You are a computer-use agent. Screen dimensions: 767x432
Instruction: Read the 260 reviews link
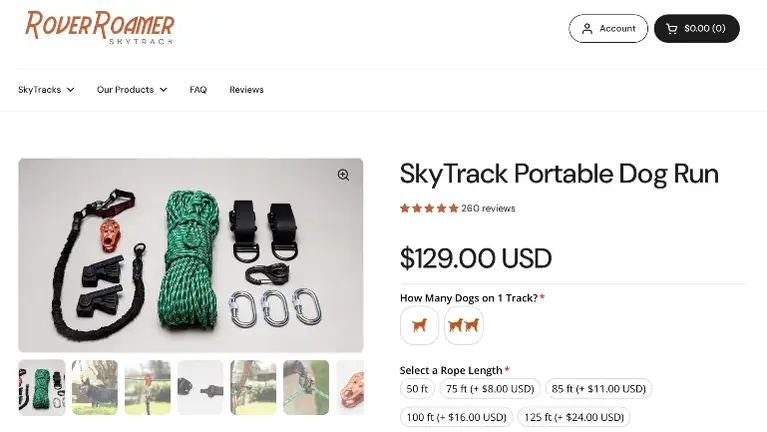click(x=488, y=208)
